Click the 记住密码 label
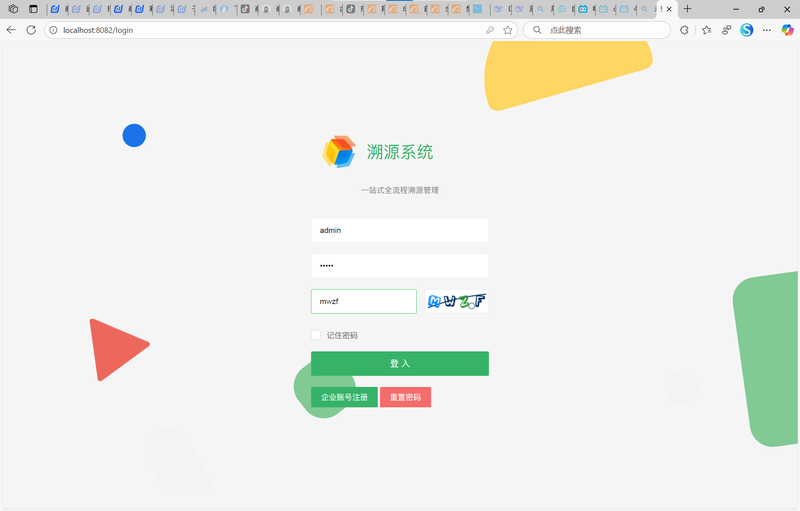 click(x=342, y=336)
